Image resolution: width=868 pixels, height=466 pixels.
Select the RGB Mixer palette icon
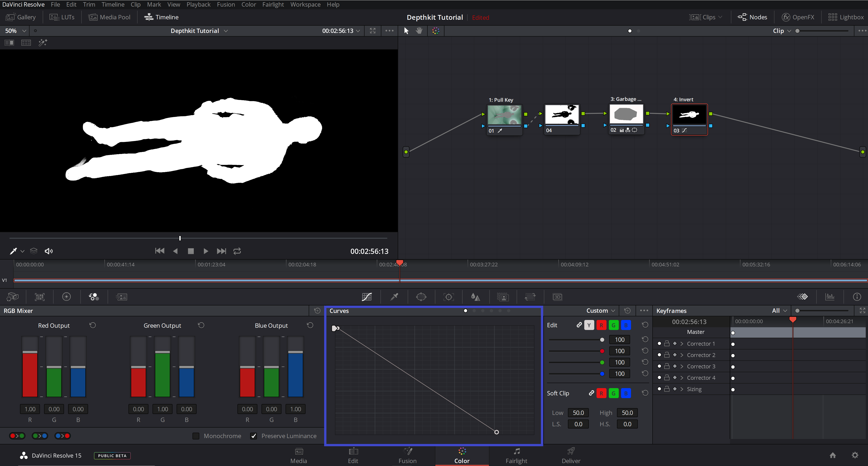pos(94,297)
